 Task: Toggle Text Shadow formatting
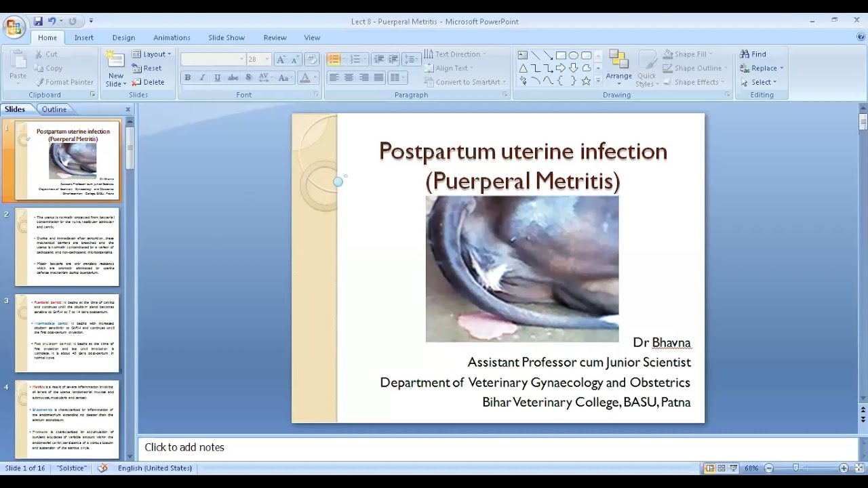[x=249, y=78]
